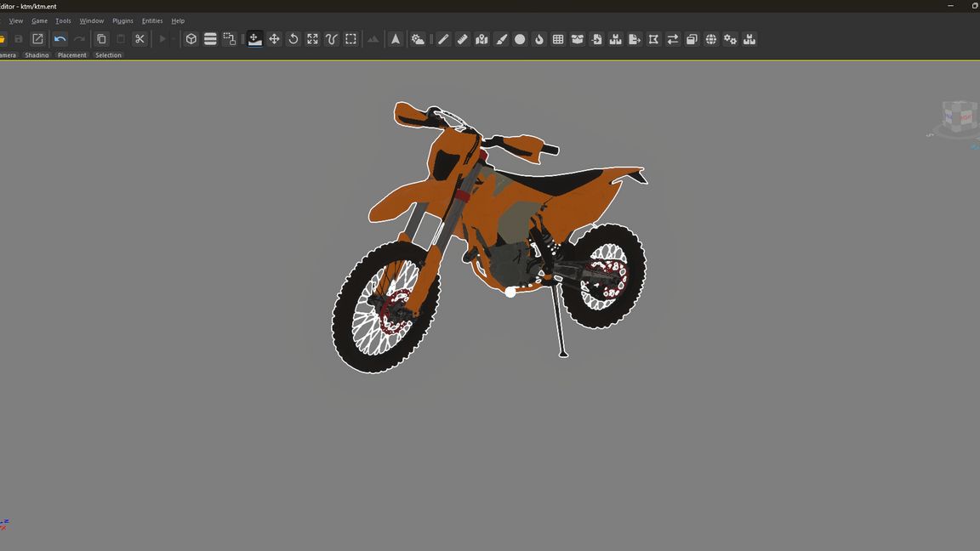Open the double gears settings icon
The width and height of the screenshot is (980, 551).
point(730,39)
